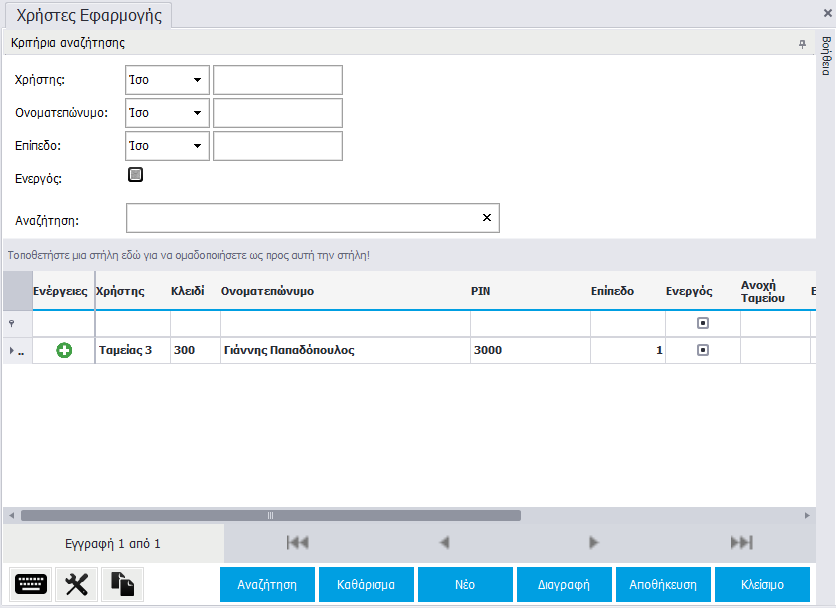Click the copy documents icon
This screenshot has width=836, height=608.
[x=122, y=585]
